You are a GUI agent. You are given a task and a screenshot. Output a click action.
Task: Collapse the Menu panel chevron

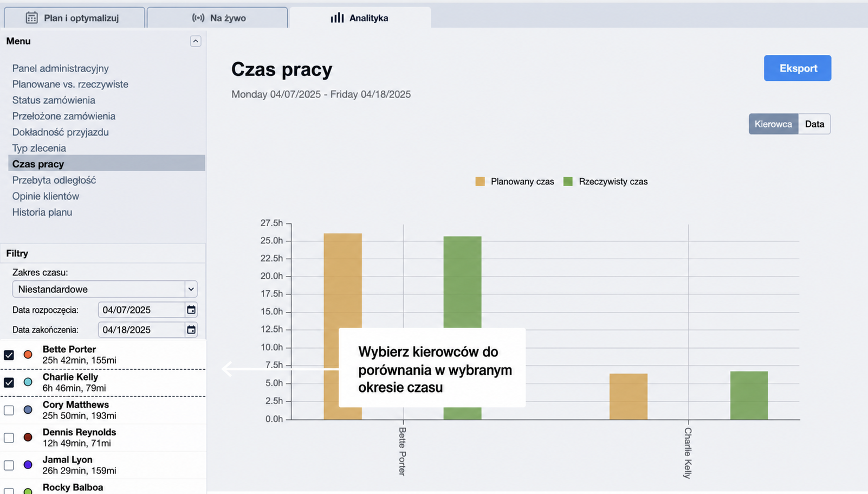pos(196,41)
